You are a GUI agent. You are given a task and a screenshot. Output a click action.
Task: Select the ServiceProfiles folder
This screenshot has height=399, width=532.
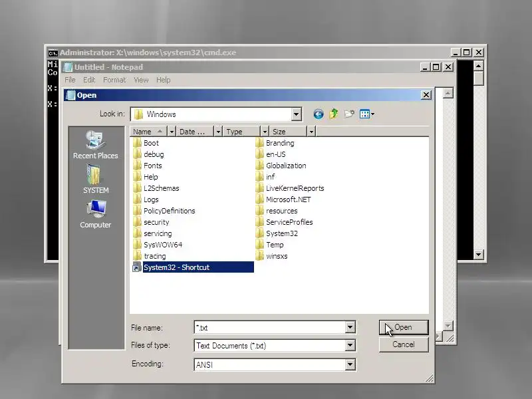[285, 222]
